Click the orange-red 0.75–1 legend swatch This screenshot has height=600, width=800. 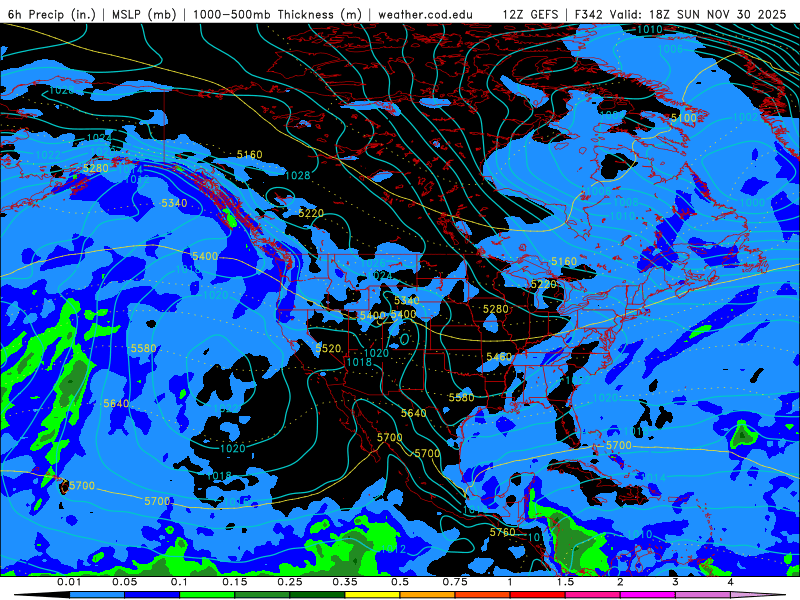(x=483, y=595)
